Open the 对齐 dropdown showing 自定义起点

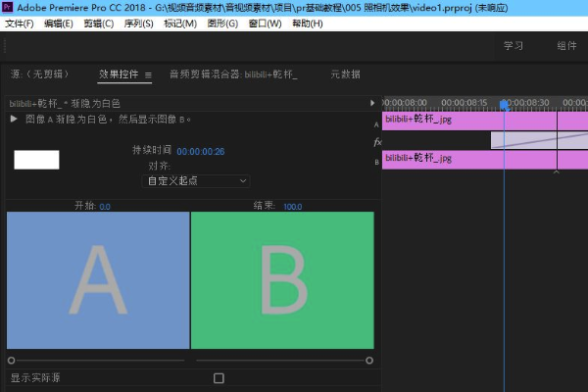tap(196, 181)
